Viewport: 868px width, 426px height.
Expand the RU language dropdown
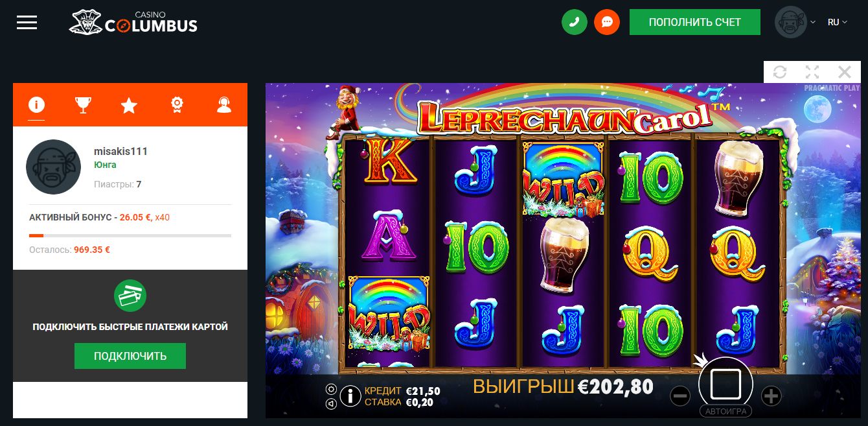click(838, 22)
